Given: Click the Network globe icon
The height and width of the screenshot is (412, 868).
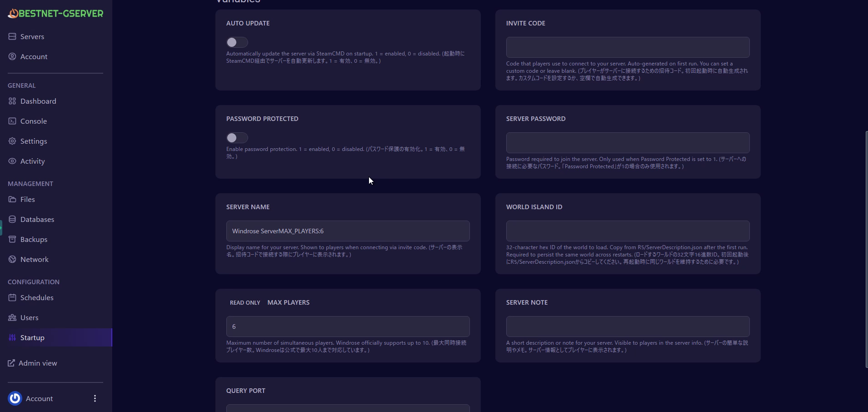Looking at the screenshot, I should point(12,259).
